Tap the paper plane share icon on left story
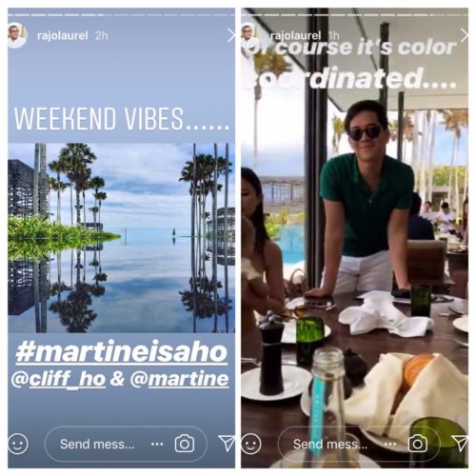476x476 pixels. 228,443
